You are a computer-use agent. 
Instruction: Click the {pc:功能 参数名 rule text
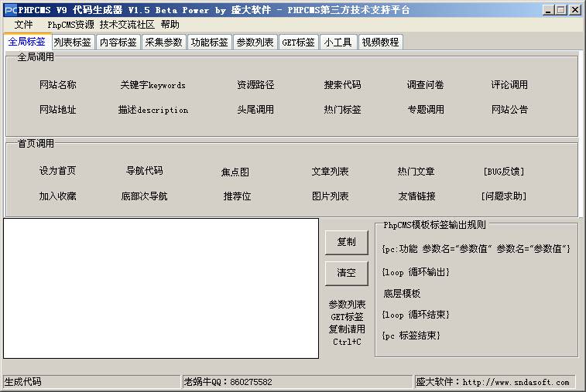(x=476, y=249)
